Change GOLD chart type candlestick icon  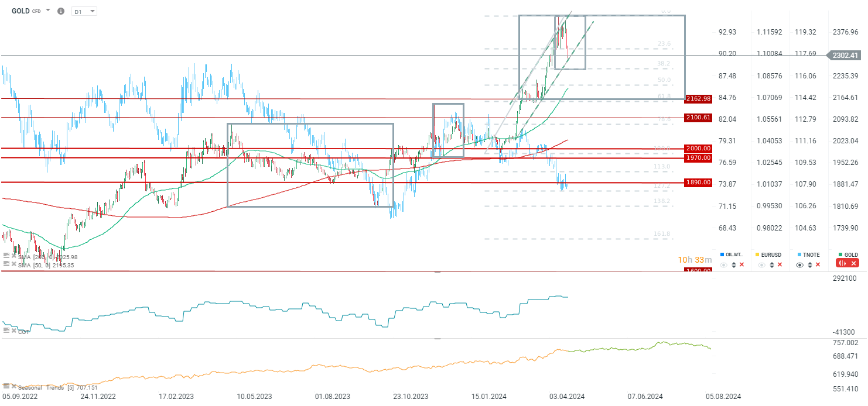(x=842, y=263)
